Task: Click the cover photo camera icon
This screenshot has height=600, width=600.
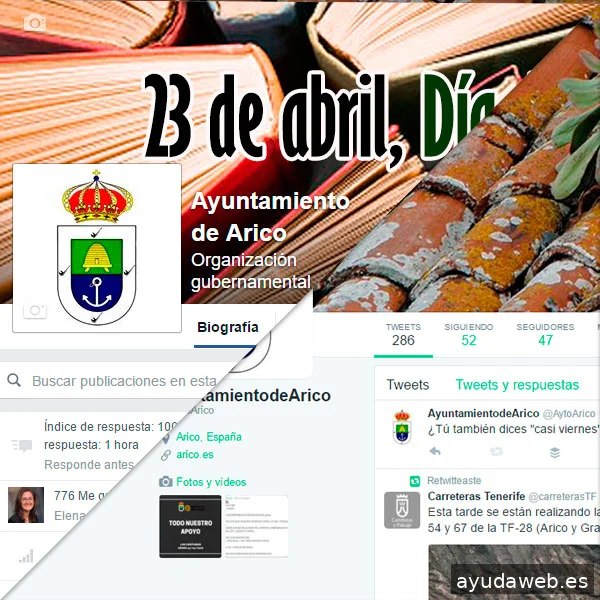Action: (x=35, y=23)
